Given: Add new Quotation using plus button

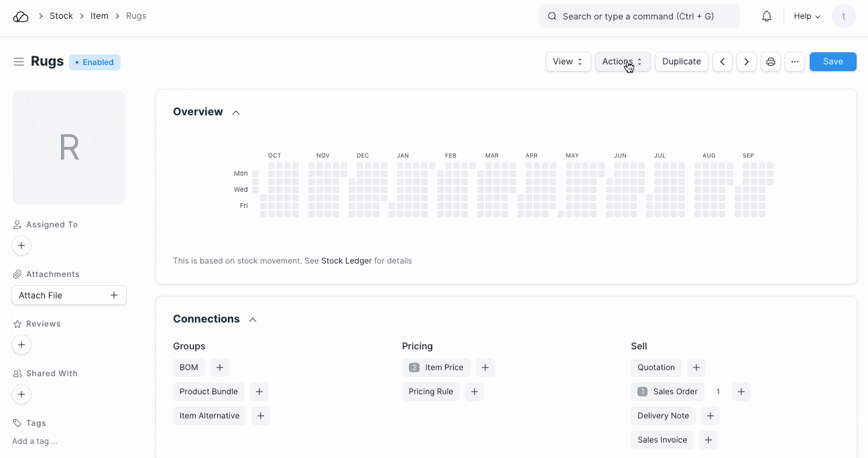Looking at the screenshot, I should (x=696, y=367).
